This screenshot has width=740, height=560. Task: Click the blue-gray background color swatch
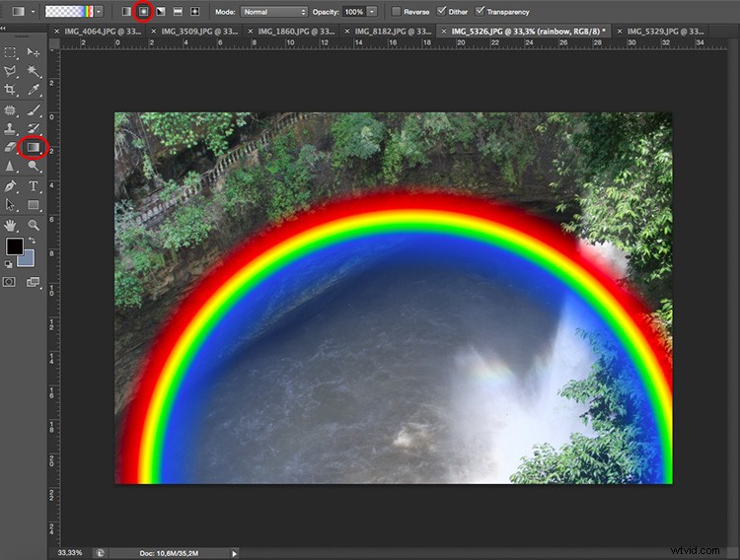[x=29, y=258]
